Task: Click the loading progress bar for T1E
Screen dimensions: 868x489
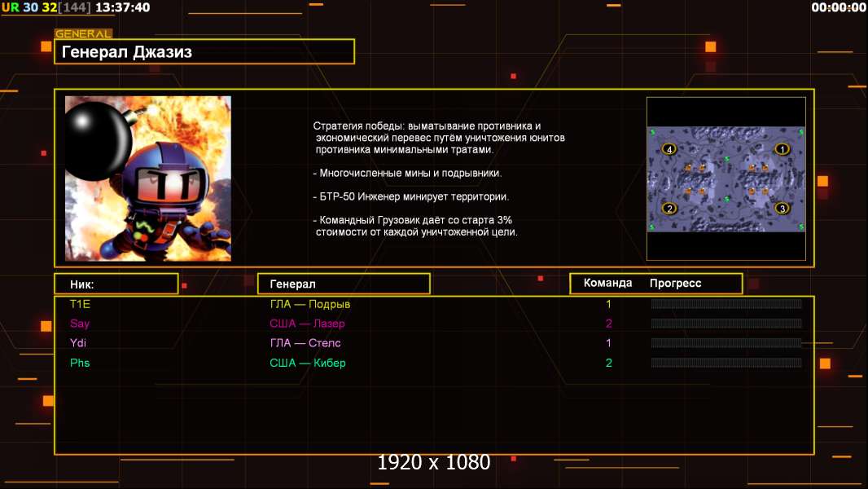Action: point(726,303)
